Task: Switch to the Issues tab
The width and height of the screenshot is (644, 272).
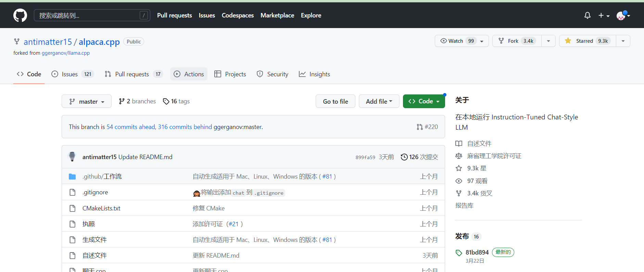Action: pyautogui.click(x=72, y=74)
